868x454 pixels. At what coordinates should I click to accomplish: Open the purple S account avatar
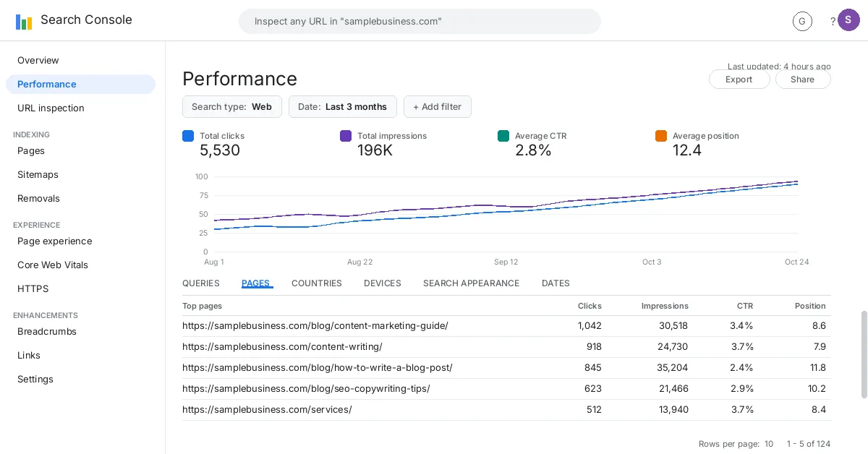click(x=848, y=20)
